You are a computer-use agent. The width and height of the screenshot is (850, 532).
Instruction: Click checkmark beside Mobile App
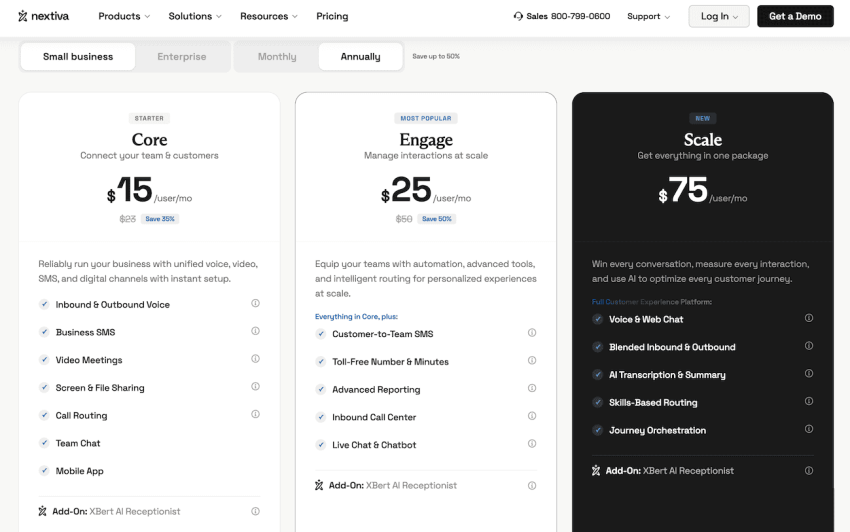[44, 470]
